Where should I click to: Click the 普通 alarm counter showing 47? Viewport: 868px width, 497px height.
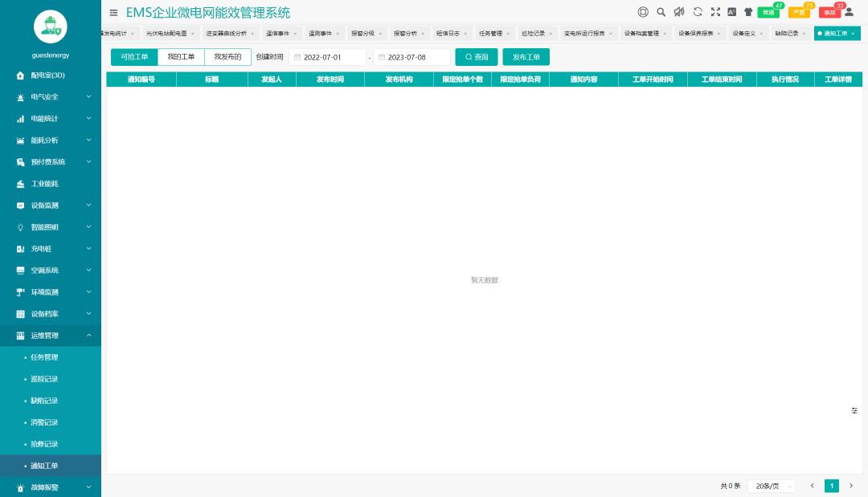768,12
